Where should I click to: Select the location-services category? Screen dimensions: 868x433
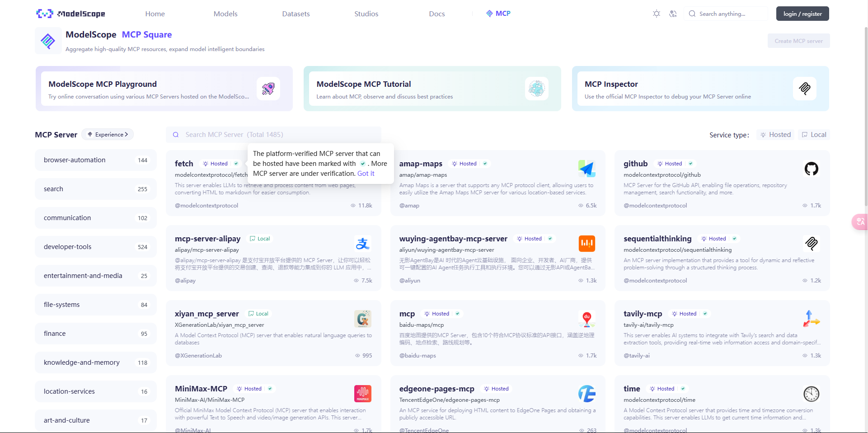[96, 391]
